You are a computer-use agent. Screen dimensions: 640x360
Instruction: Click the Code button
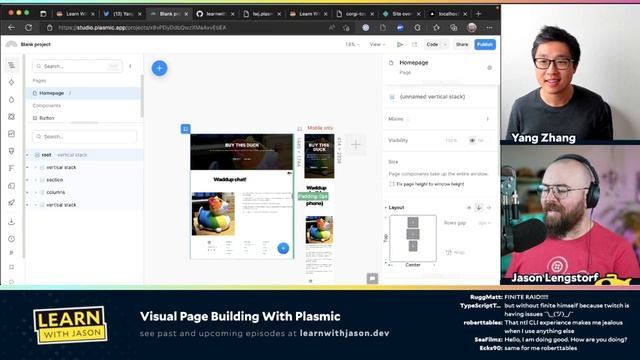click(x=432, y=44)
